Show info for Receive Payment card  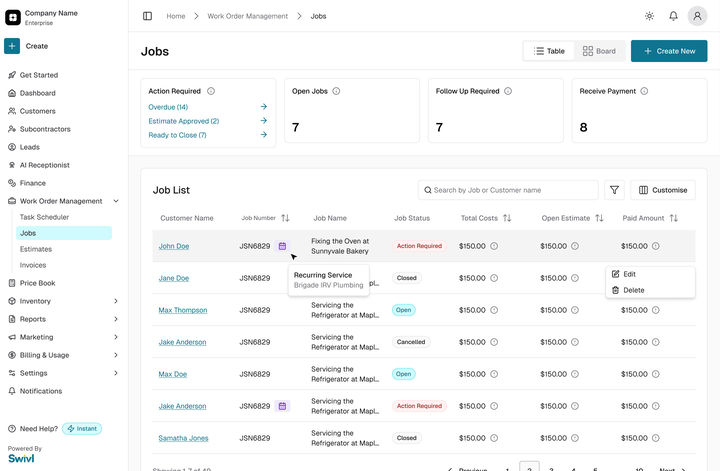(644, 91)
